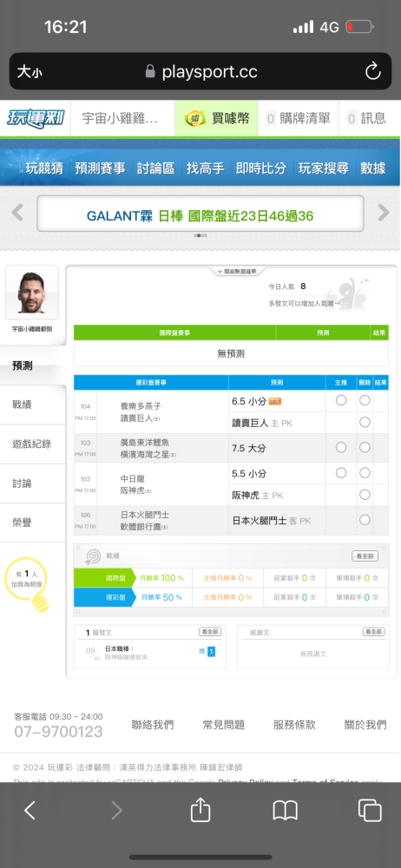Tap the 大小 text size control
The height and width of the screenshot is (868, 401).
pos(30,71)
